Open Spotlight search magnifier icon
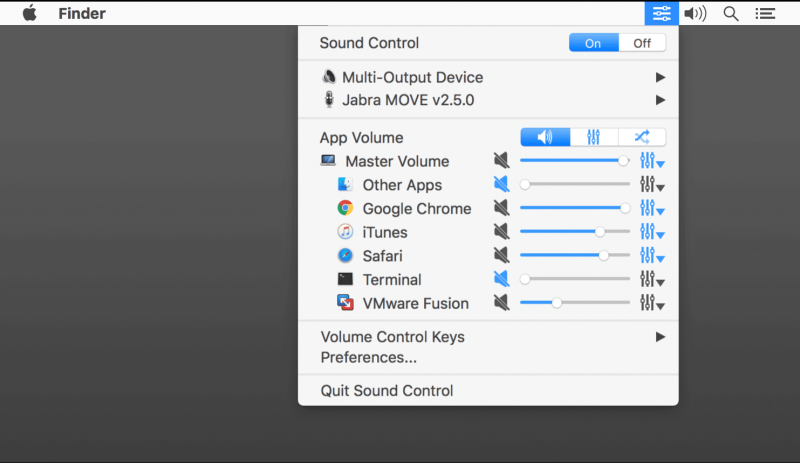The height and width of the screenshot is (463, 800). (x=731, y=13)
